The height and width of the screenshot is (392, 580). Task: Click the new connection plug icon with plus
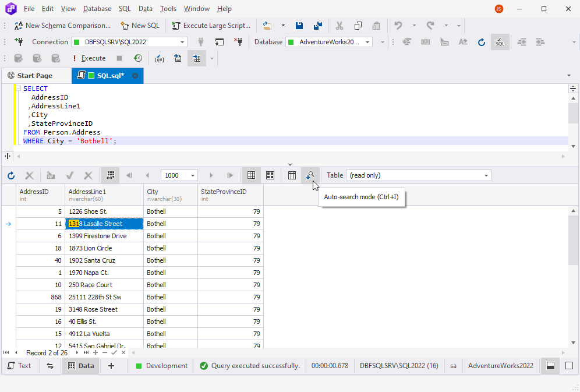tap(19, 42)
